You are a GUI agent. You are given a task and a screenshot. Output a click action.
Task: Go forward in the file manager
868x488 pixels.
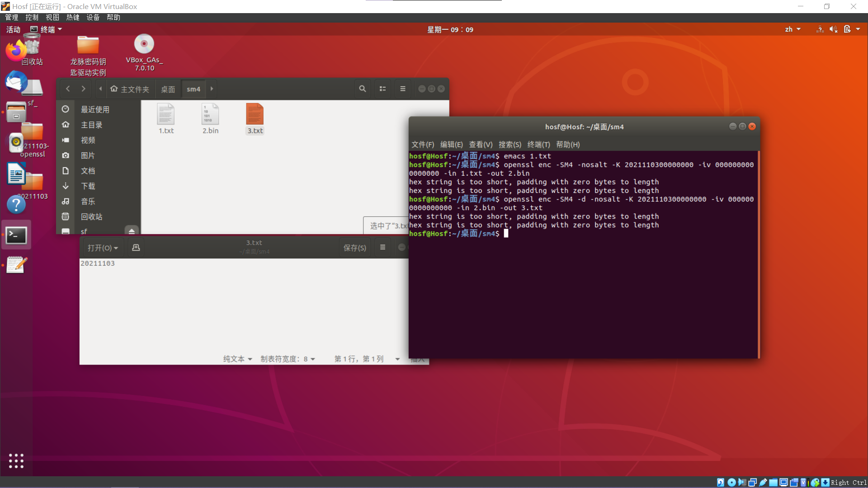pyautogui.click(x=83, y=89)
